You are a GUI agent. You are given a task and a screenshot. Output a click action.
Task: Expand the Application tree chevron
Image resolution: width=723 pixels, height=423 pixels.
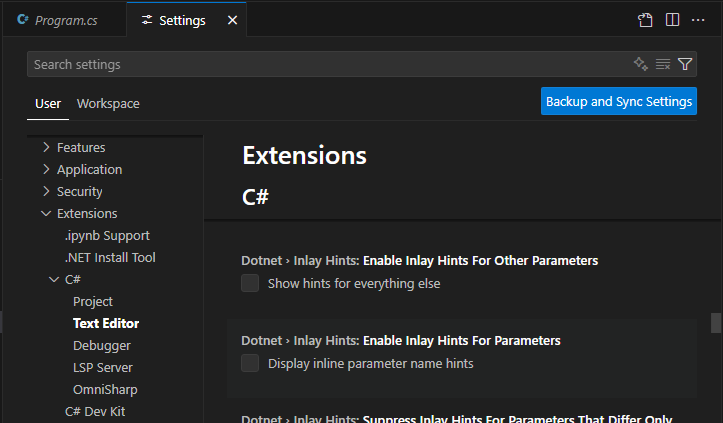point(46,169)
